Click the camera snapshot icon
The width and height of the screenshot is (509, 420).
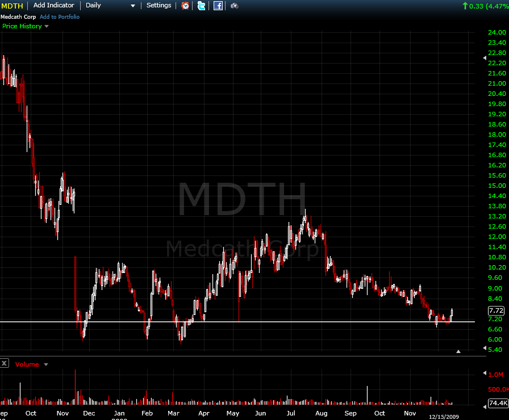(x=235, y=6)
